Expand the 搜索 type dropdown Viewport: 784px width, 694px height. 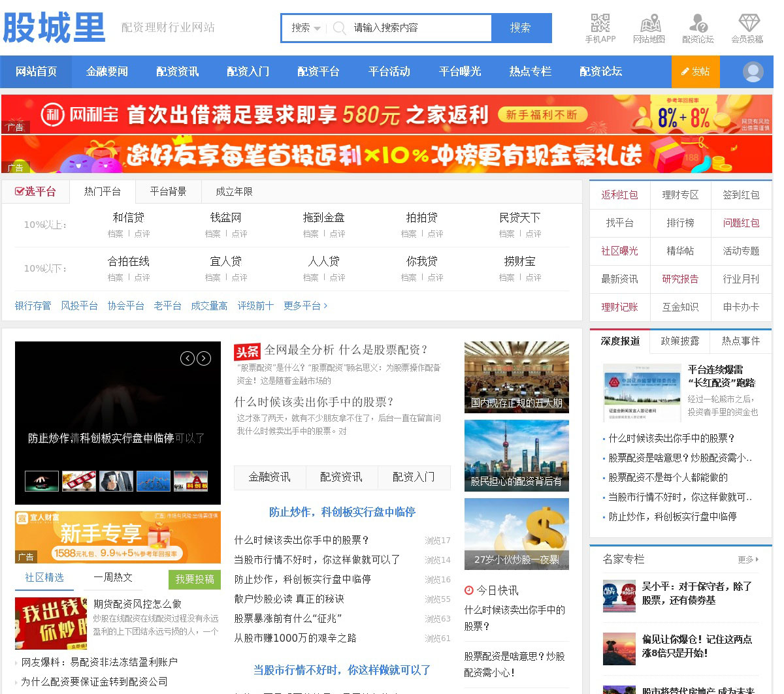(x=305, y=28)
